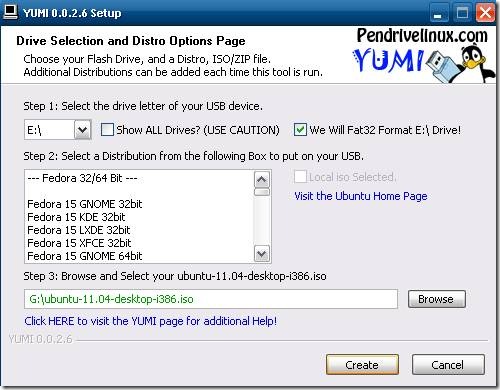Viewport: 500px width, 390px height.
Task: Select Fedora 15 GNOME 32bit in list
Action: tap(85, 204)
